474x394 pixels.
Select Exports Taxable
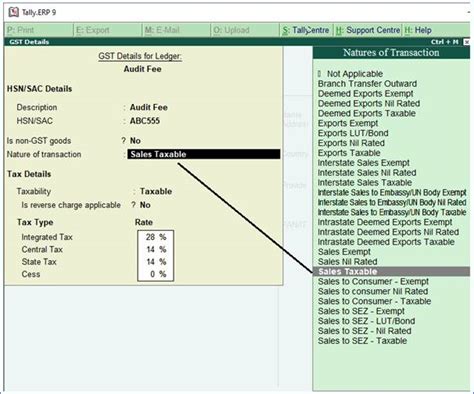point(349,153)
